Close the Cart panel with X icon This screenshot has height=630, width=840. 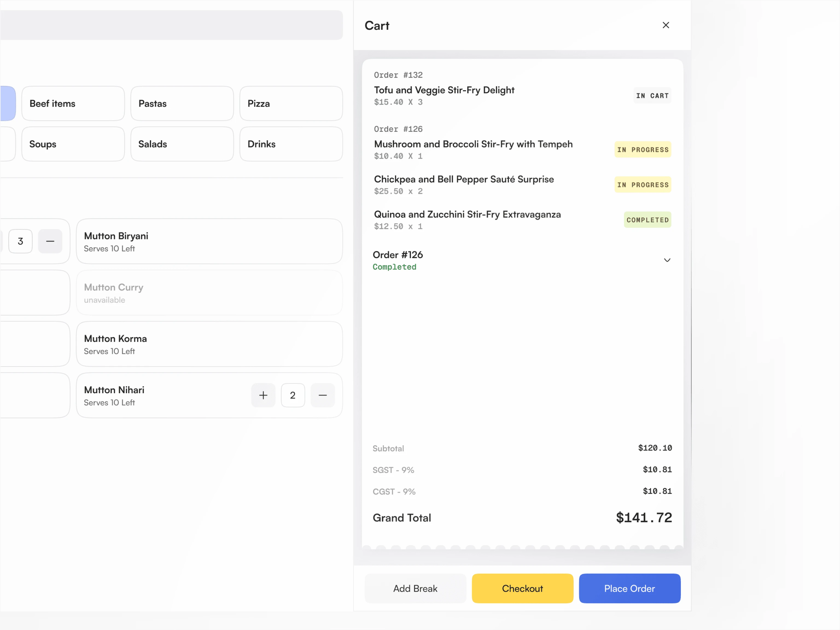point(665,25)
